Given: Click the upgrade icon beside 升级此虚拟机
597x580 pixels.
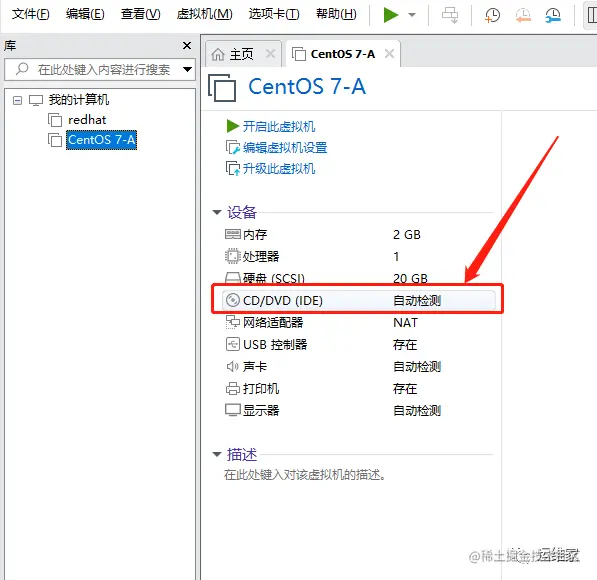Looking at the screenshot, I should click(x=233, y=169).
